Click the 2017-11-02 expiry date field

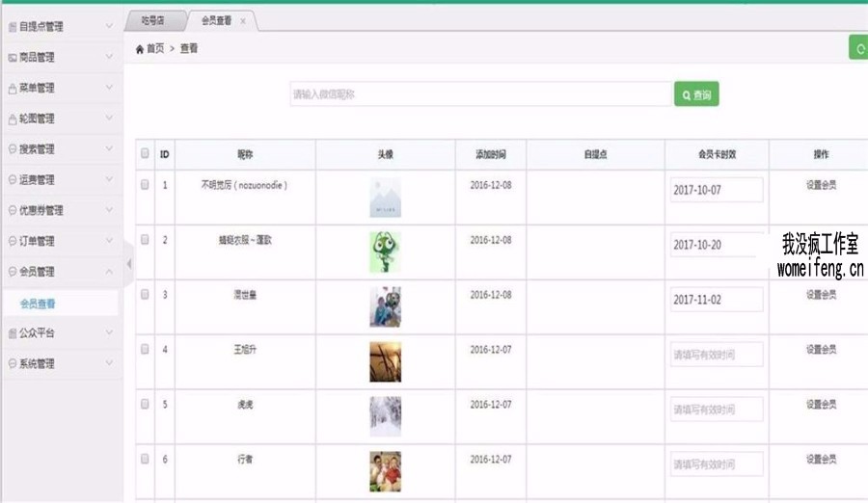717,300
